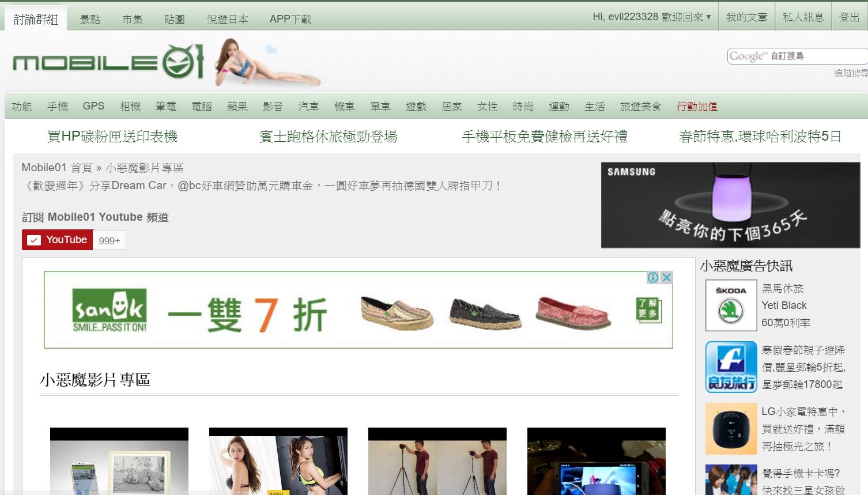Open the 汽車 category menu
Screen dimensions: 868x495
pos(309,107)
